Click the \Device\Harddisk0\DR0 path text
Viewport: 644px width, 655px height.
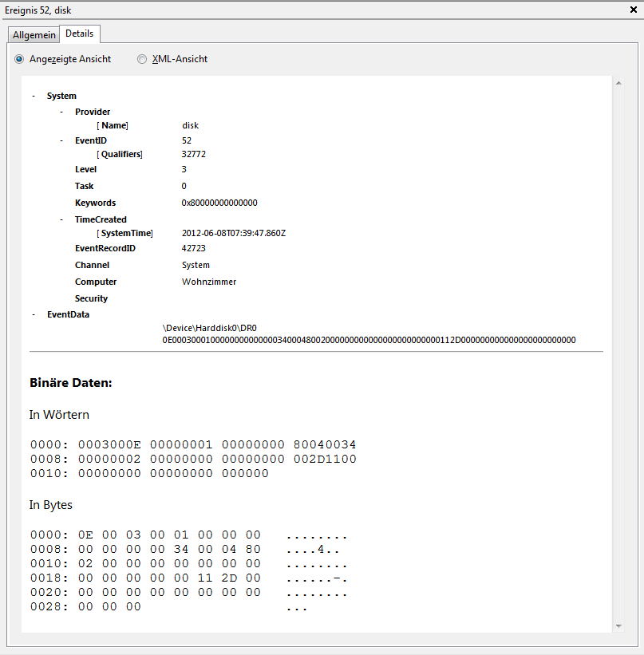coord(209,328)
